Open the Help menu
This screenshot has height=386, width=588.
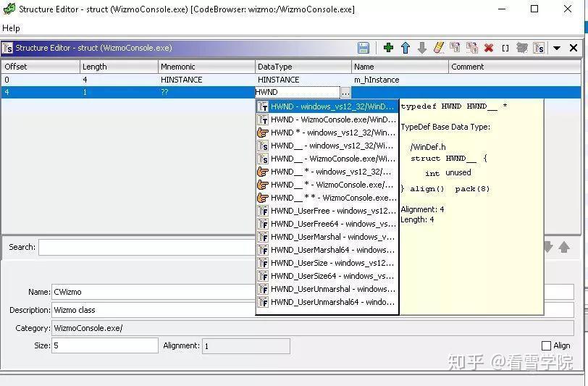click(x=11, y=28)
